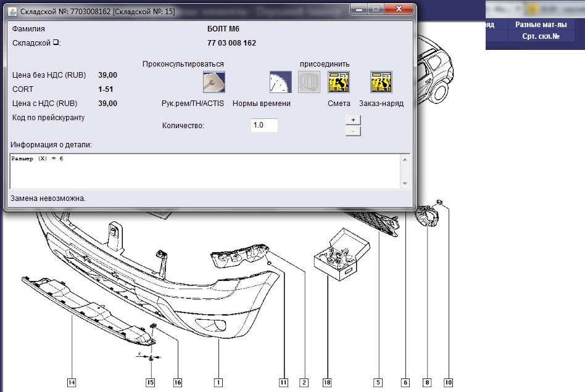This screenshot has width=585, height=392.
Task: Open the Рук.рем/TH/ACTIS repair manual icon
Action: click(x=214, y=82)
